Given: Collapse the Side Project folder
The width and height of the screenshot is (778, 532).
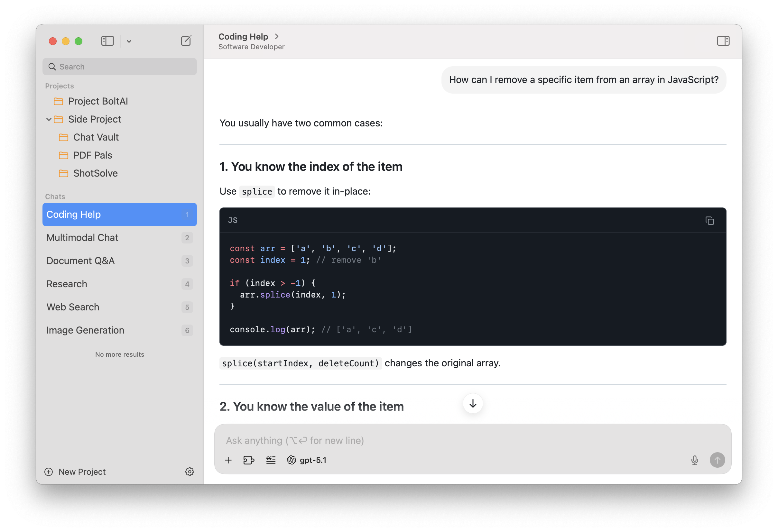Looking at the screenshot, I should coord(49,119).
